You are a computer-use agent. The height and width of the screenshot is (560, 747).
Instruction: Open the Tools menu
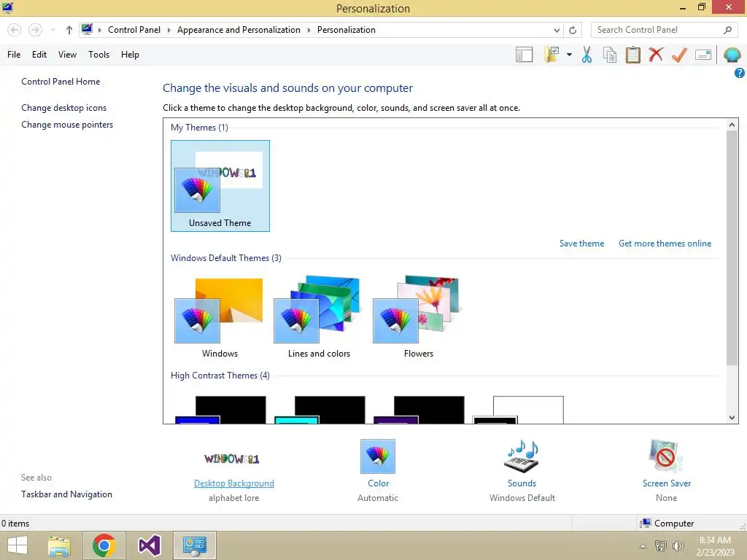coord(98,54)
